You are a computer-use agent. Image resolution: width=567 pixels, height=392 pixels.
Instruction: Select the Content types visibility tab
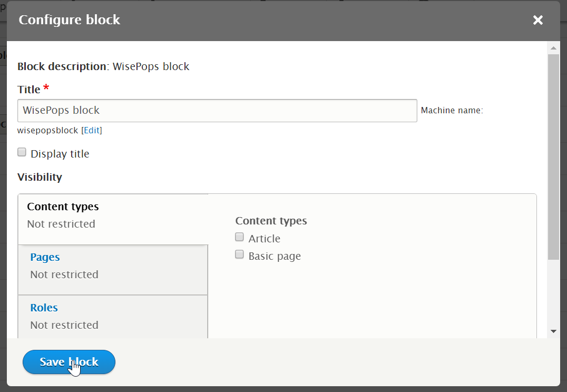pos(113,220)
